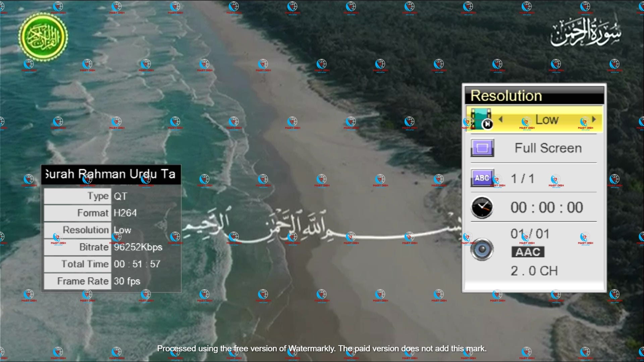Click the clock seek-time icon

tap(482, 207)
